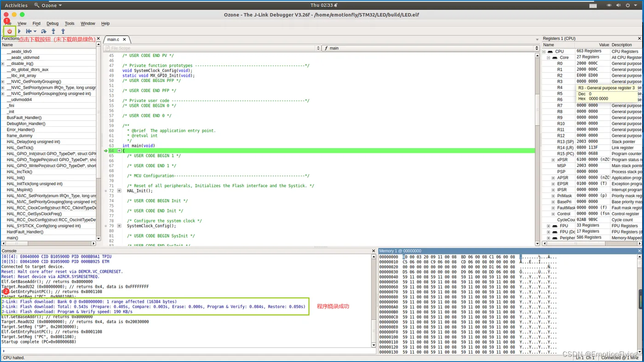
Task: Collapse the Core register group
Action: [548, 58]
